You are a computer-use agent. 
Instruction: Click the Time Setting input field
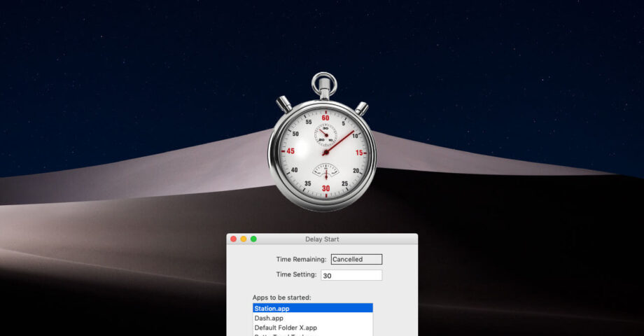pos(351,275)
